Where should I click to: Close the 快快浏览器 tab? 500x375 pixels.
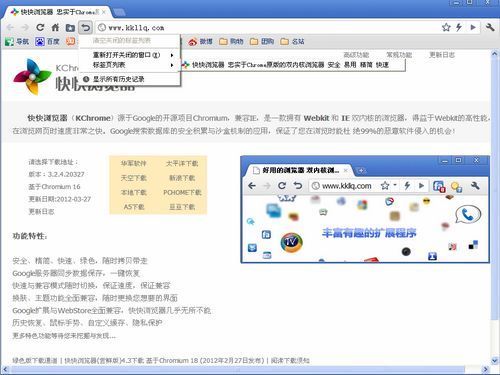(104, 12)
